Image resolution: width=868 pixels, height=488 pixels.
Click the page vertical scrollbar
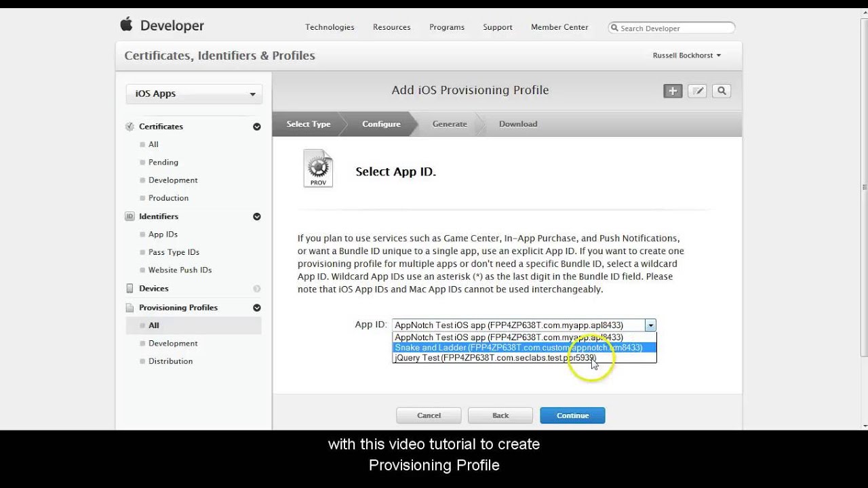864,186
